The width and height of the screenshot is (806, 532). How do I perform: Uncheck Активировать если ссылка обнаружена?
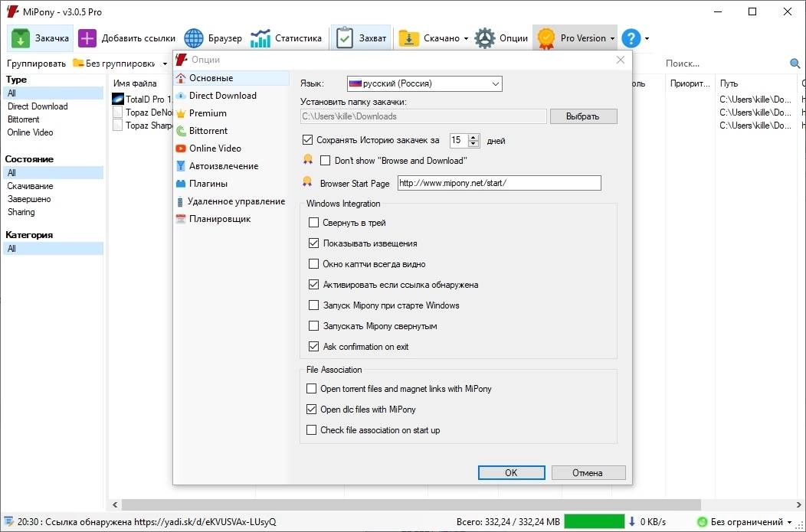point(313,285)
